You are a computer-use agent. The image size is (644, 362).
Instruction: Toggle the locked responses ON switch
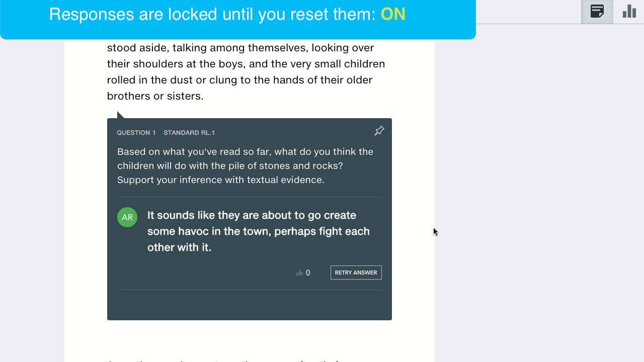[393, 14]
